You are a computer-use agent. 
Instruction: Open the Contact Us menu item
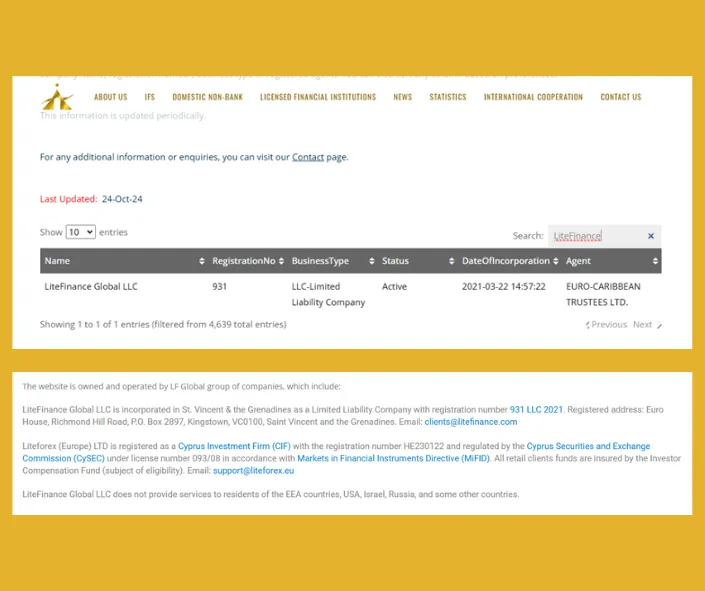click(621, 97)
